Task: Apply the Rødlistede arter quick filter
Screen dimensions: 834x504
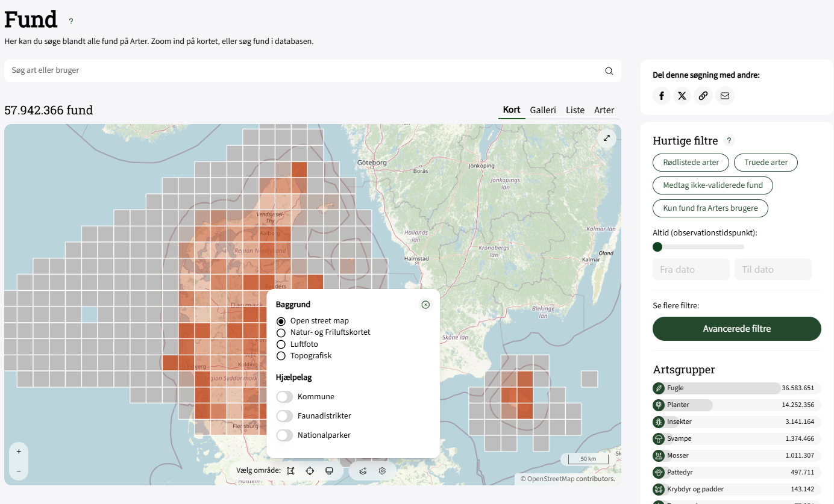Action: [691, 163]
